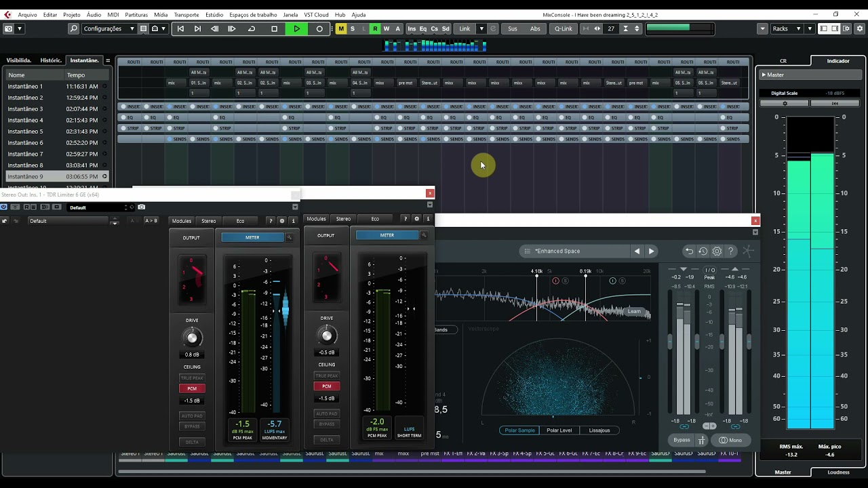Deactivate all Mute states with M button
Image resolution: width=868 pixels, height=488 pixels.
341,28
